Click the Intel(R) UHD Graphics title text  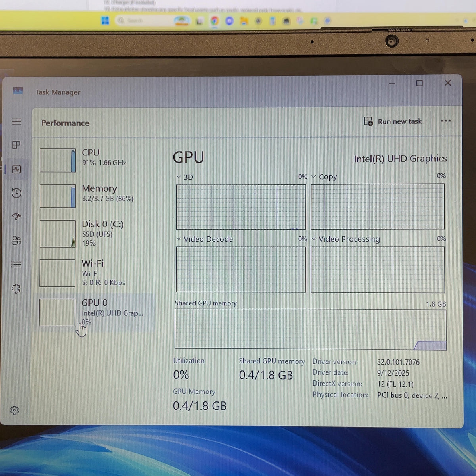(400, 159)
